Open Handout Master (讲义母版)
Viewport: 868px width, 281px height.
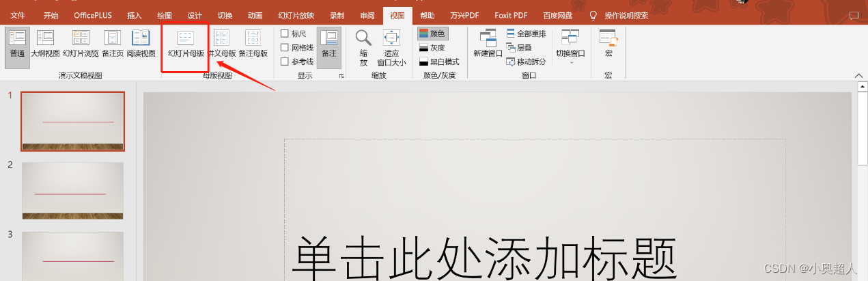(x=222, y=45)
